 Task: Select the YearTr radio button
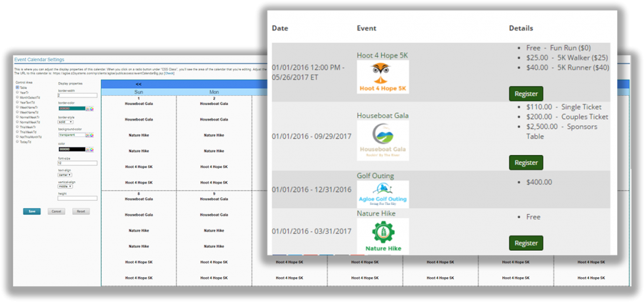click(17, 93)
